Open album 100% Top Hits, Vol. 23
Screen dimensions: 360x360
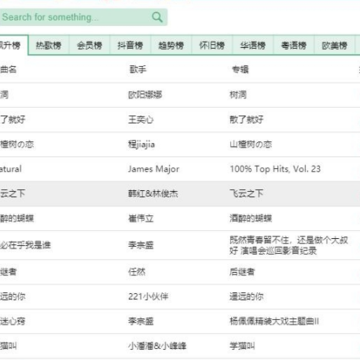275,169
